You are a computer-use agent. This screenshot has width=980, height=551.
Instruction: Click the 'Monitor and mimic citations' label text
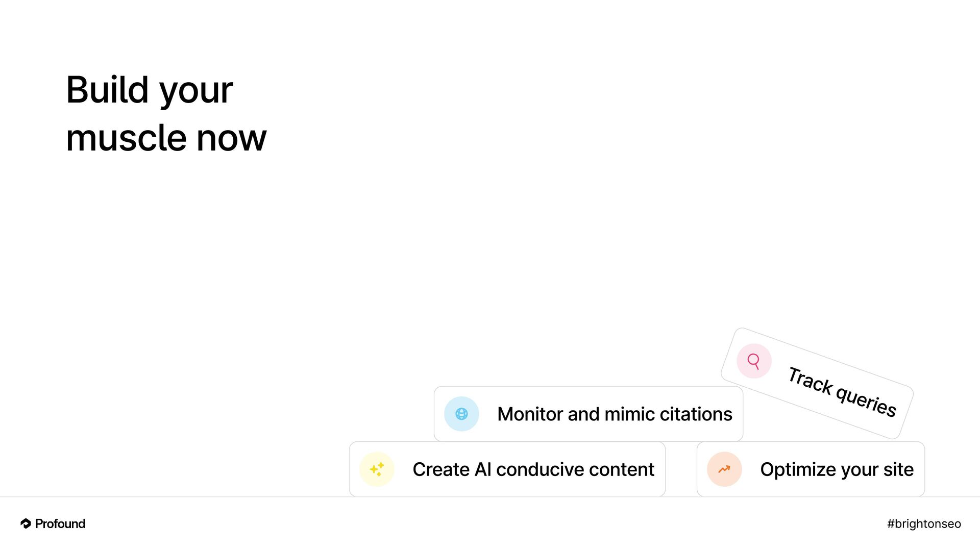[615, 414]
